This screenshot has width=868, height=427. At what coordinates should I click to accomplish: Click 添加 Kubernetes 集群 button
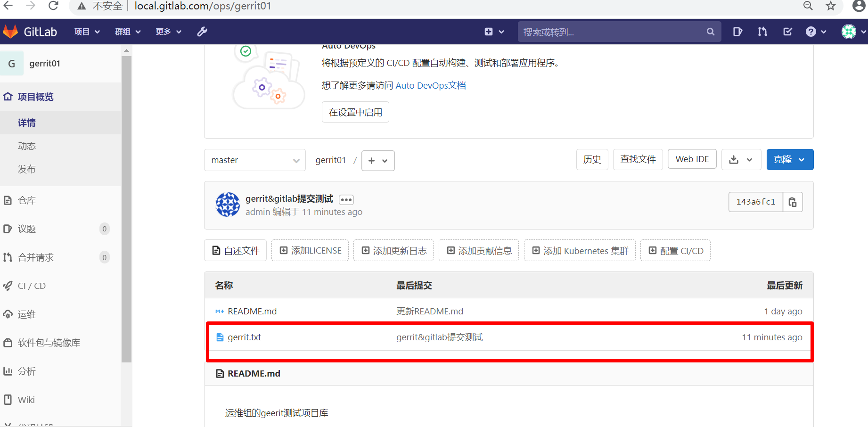click(x=580, y=250)
